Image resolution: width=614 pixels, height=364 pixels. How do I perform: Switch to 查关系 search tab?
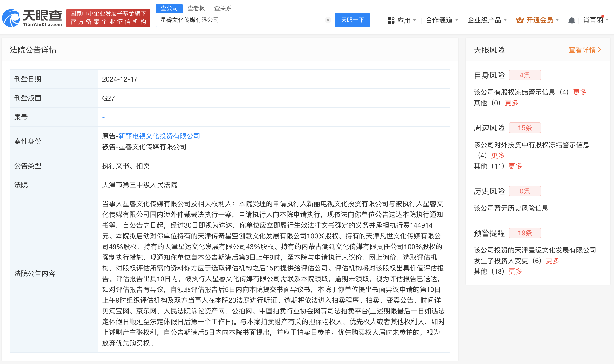point(222,8)
